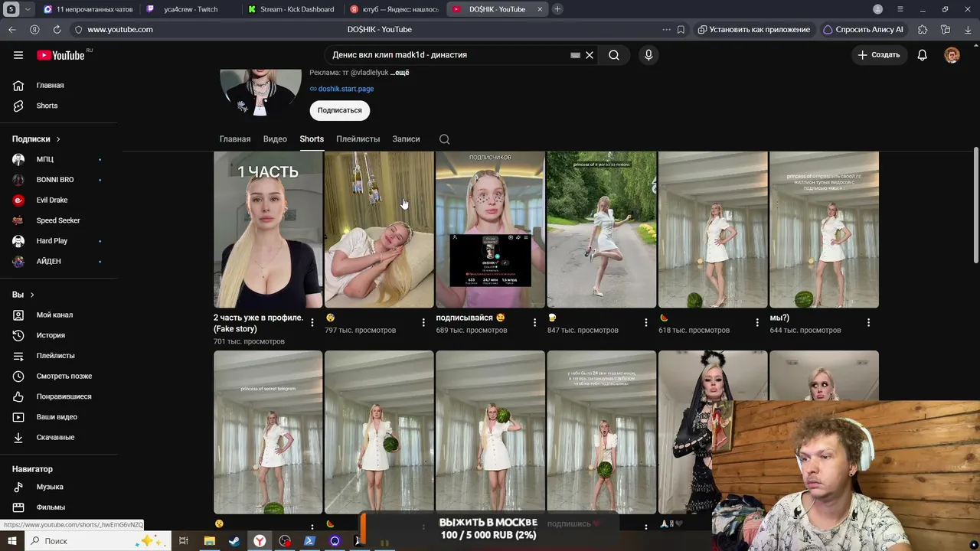Open PowerShell from the taskbar
This screenshot has height=551, width=980.
click(x=309, y=541)
